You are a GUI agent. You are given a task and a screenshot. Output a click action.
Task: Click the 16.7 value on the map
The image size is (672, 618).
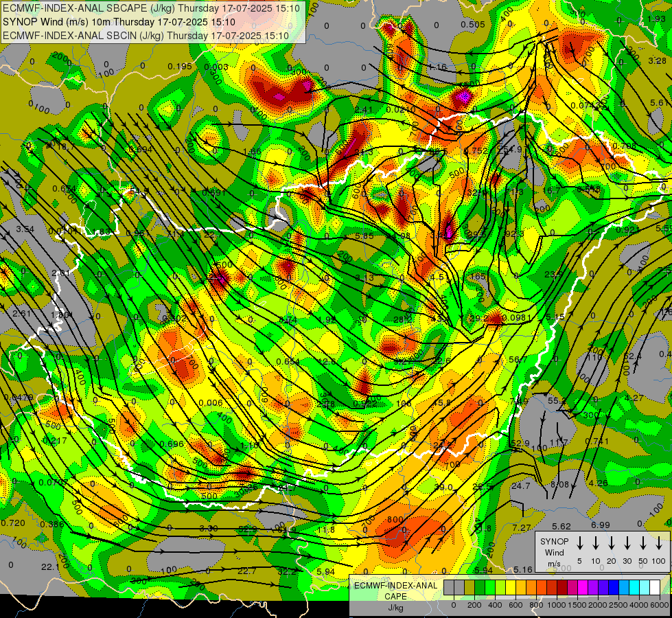click(x=552, y=190)
